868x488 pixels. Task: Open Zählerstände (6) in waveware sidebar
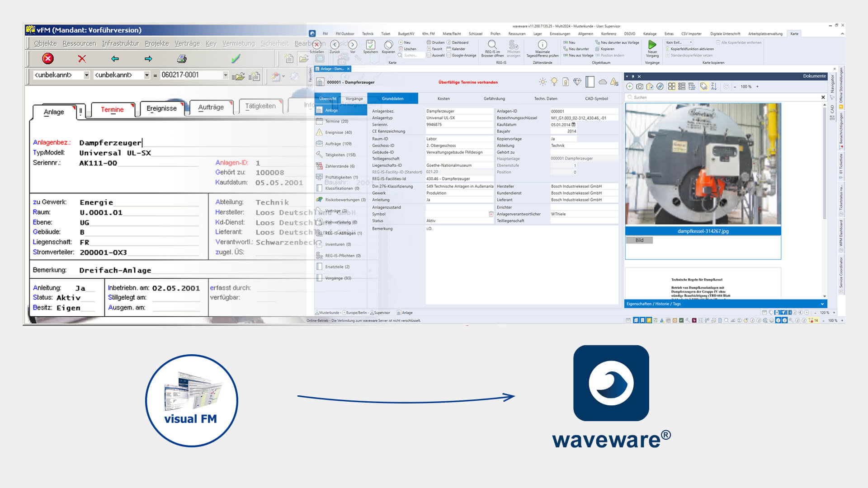pos(340,166)
